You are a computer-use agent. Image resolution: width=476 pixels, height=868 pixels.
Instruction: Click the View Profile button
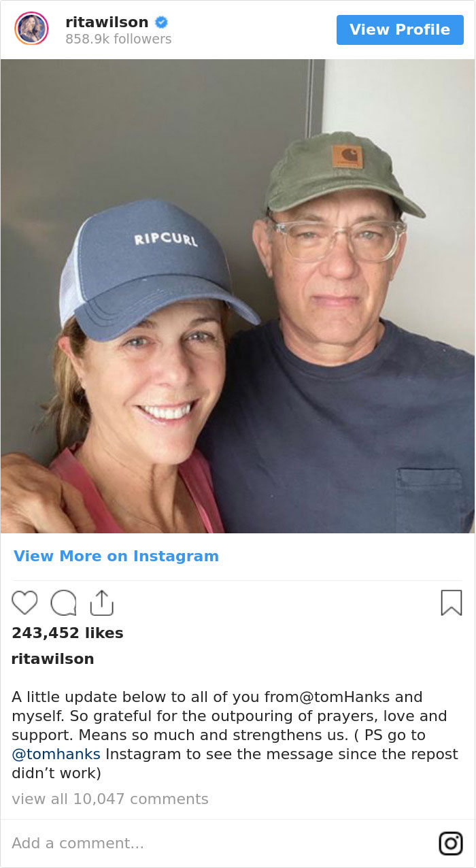400,30
